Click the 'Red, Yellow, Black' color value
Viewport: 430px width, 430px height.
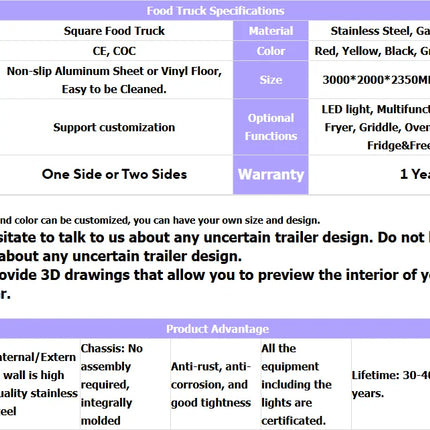[369, 51]
